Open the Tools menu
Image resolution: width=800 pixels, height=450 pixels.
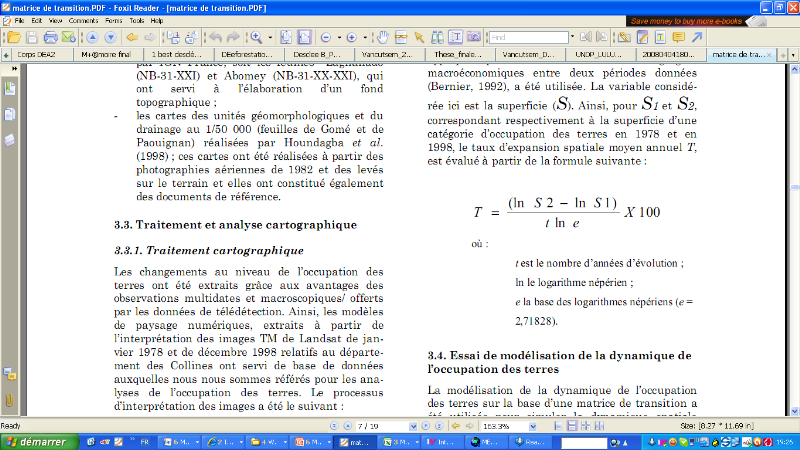click(137, 21)
